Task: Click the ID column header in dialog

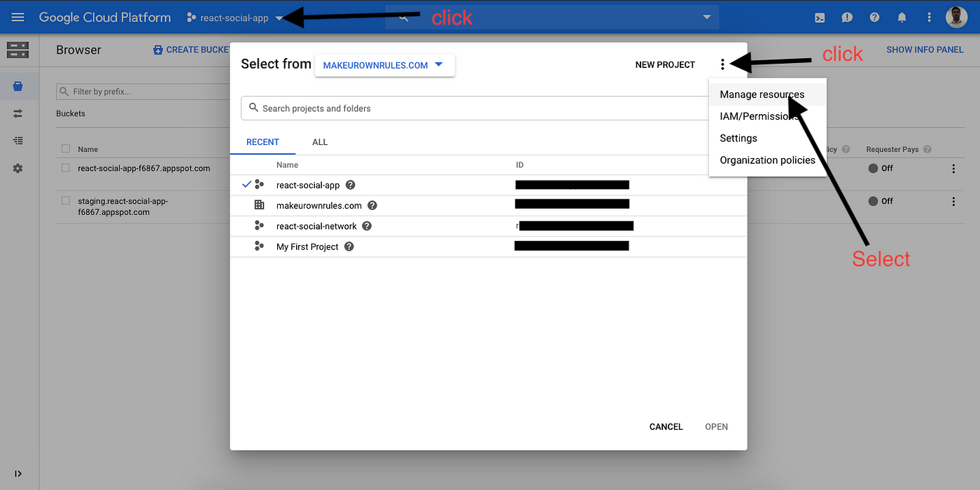Action: click(520, 165)
